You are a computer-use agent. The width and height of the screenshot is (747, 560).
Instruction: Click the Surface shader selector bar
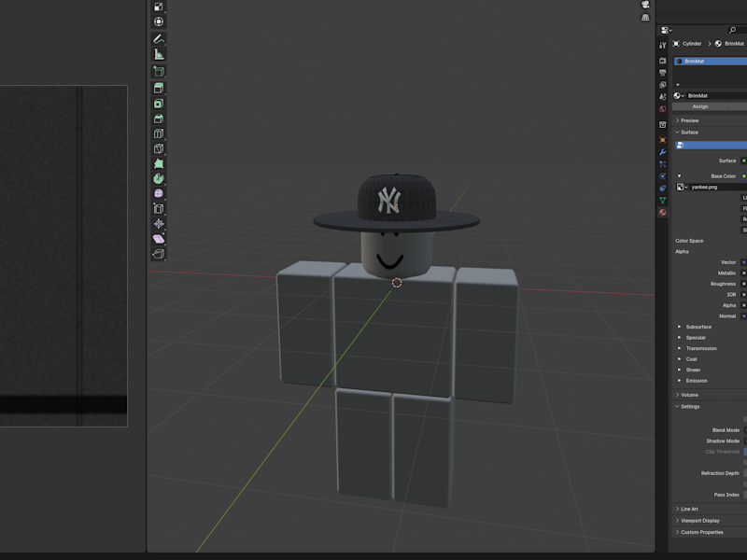point(711,145)
